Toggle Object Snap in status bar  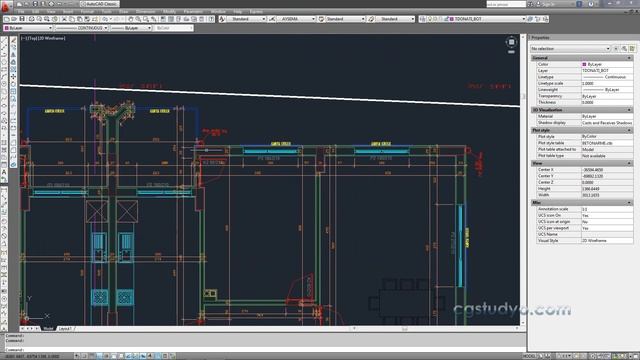pos(114,356)
